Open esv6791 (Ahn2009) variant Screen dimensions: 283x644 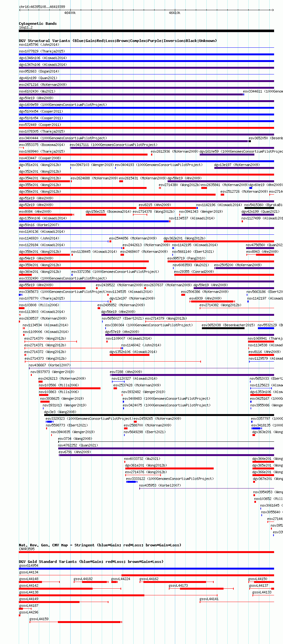75,452
